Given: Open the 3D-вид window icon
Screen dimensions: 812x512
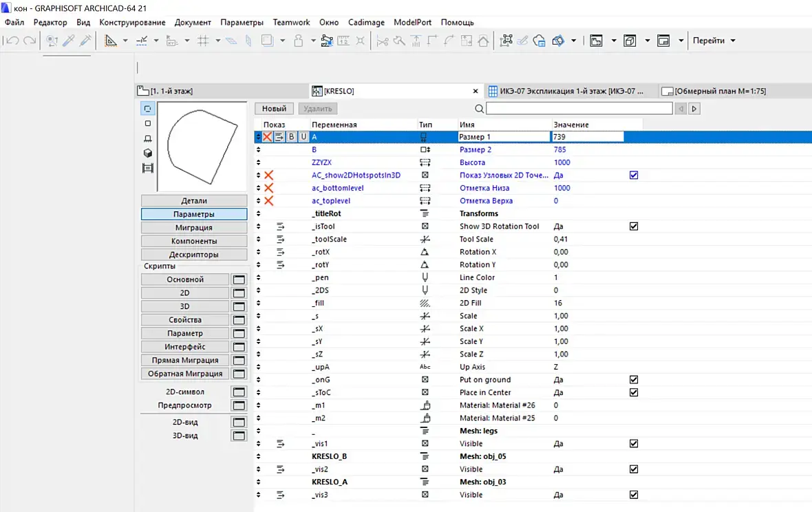Looking at the screenshot, I should coord(239,436).
